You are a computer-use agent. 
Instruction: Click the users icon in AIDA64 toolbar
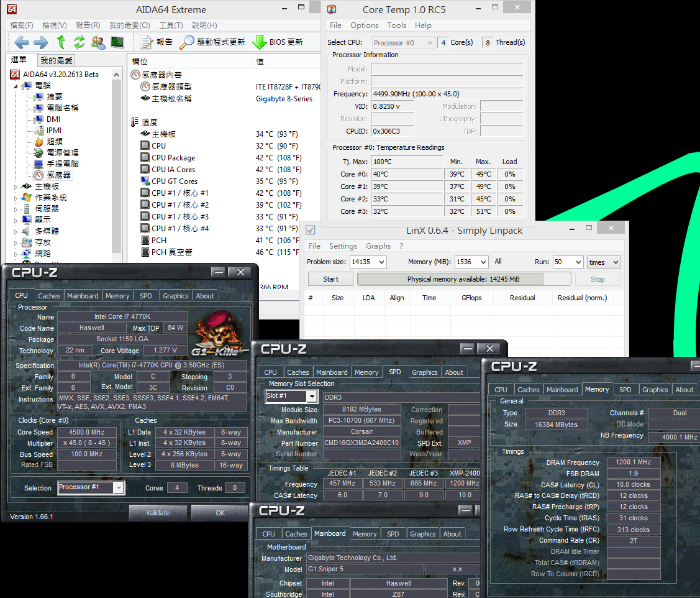[x=98, y=42]
